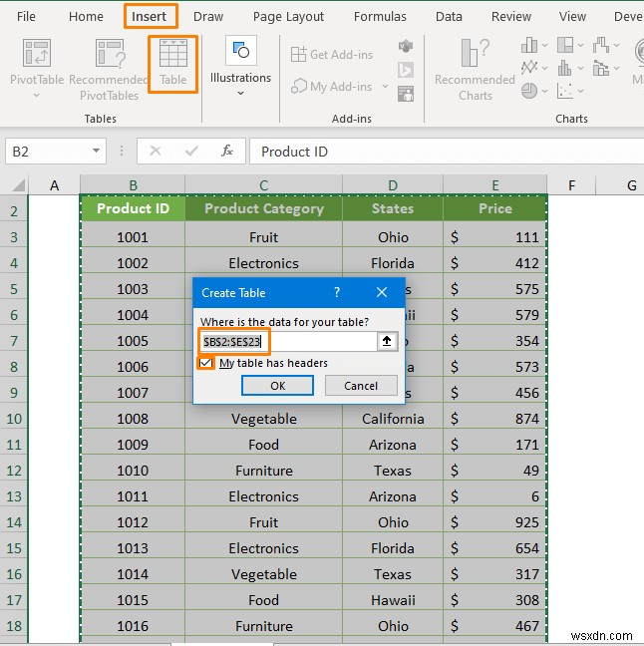Screen dimensions: 644x646
Task: Open Recommended PivotTables
Action: pyautogui.click(x=109, y=70)
